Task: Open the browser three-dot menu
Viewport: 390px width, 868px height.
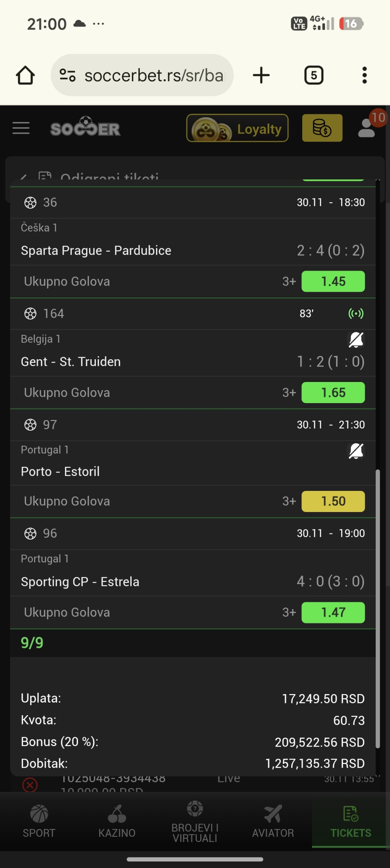Action: tap(364, 75)
